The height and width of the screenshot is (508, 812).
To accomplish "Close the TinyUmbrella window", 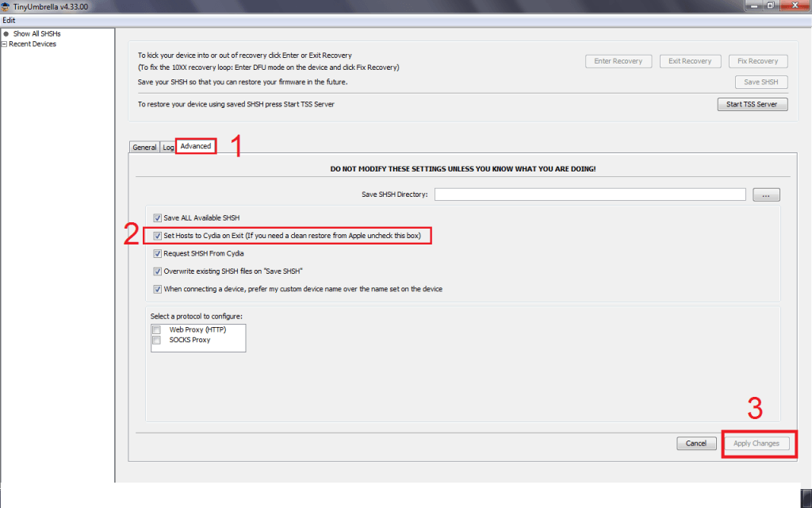I will pos(795,6).
